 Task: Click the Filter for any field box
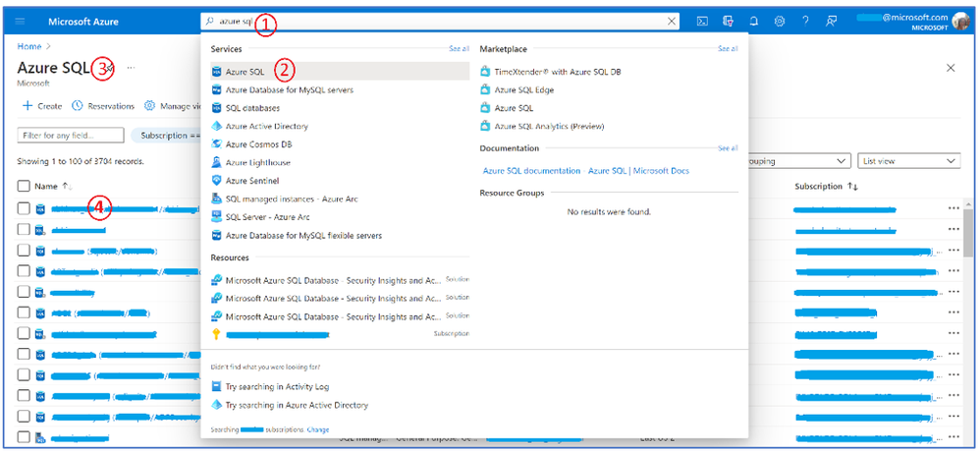71,135
